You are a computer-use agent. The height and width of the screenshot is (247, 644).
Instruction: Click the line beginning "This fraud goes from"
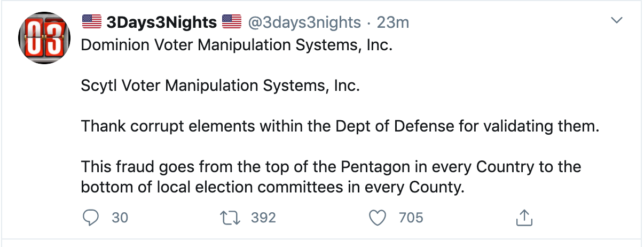tap(331, 167)
